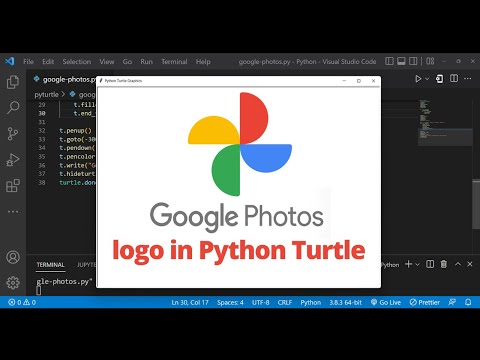This screenshot has width=480, height=360.
Task: Toggle secondary side bar layout icon
Action: point(413,61)
